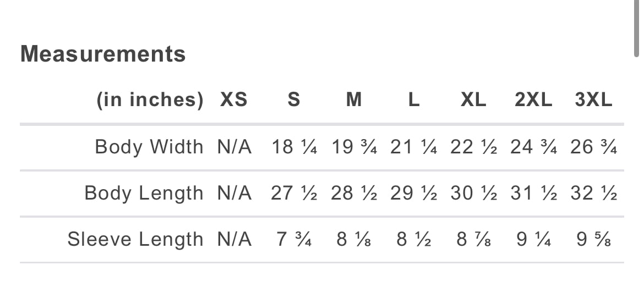Select Body Length value for size XL
The image size is (644, 287).
[x=473, y=193]
